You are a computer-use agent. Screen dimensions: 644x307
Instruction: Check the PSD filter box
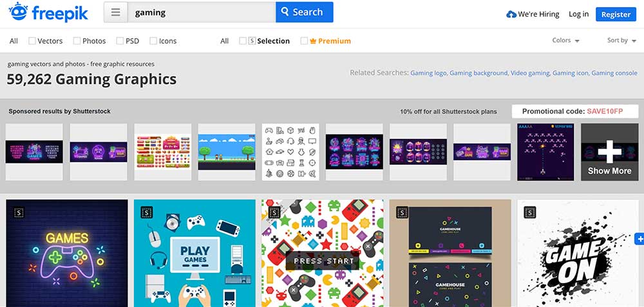pos(120,41)
